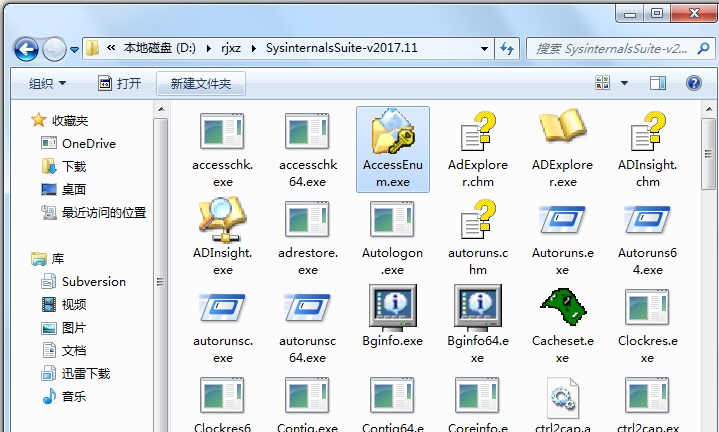This screenshot has width=719, height=432.
Task: Refresh the folder with the refresh button
Action: pos(507,48)
